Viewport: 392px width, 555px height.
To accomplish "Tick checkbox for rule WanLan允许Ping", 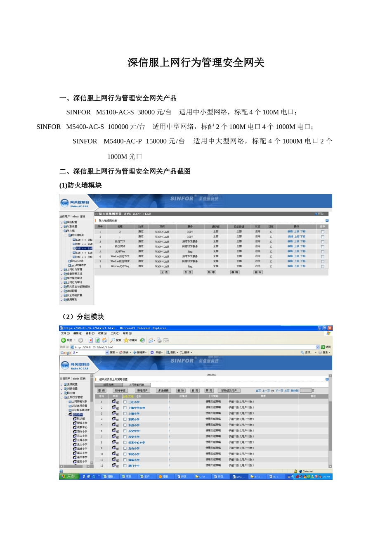I will click(323, 266).
